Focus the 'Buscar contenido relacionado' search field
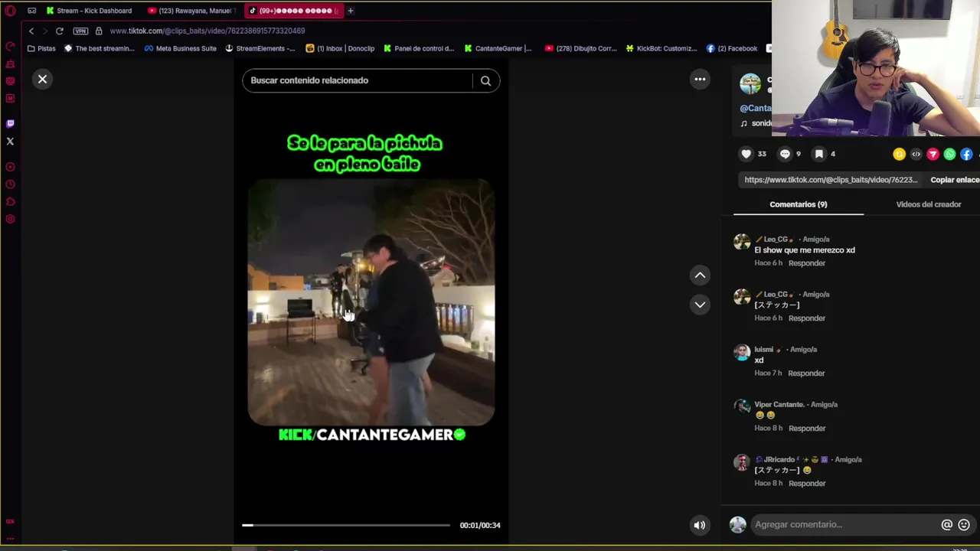The width and height of the screenshot is (980, 551). point(358,80)
